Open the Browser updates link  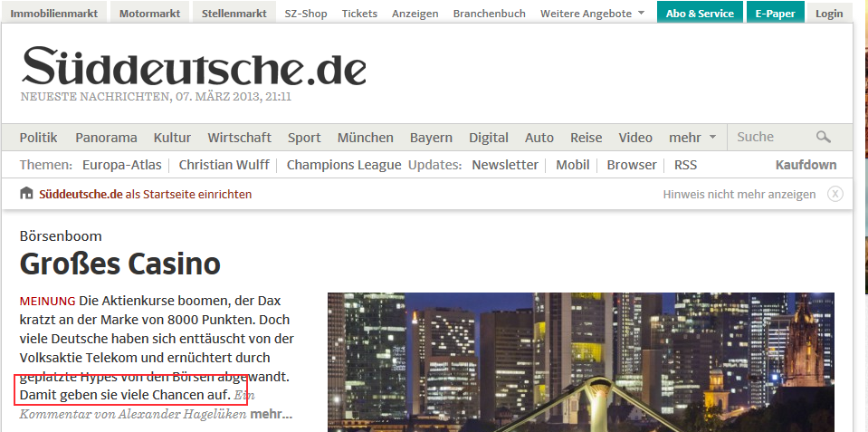[x=632, y=165]
